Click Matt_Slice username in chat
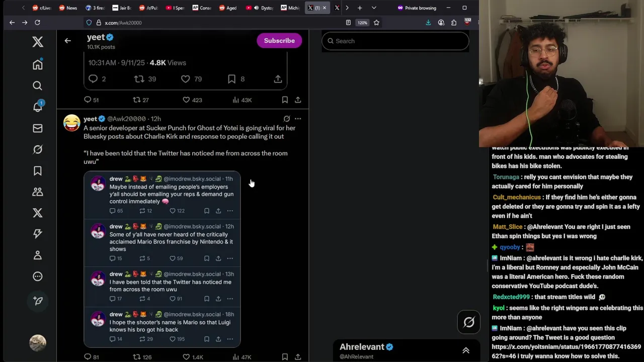The image size is (644, 362). tap(508, 227)
